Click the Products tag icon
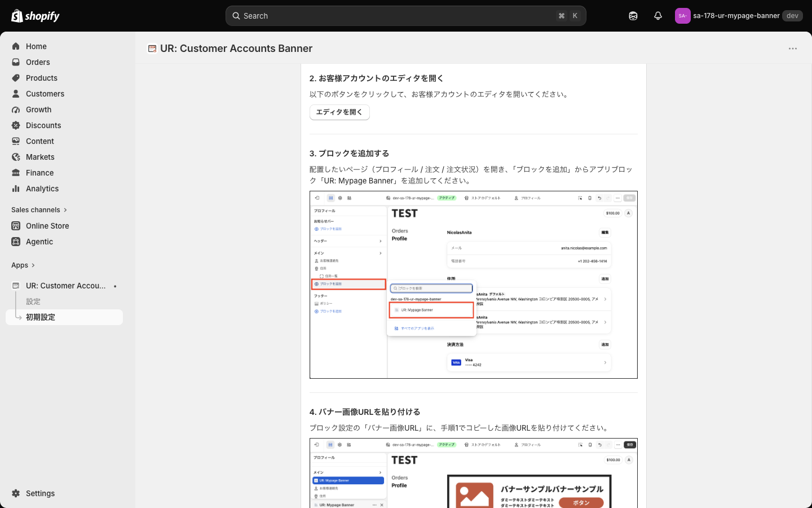This screenshot has height=508, width=812. pyautogui.click(x=16, y=78)
